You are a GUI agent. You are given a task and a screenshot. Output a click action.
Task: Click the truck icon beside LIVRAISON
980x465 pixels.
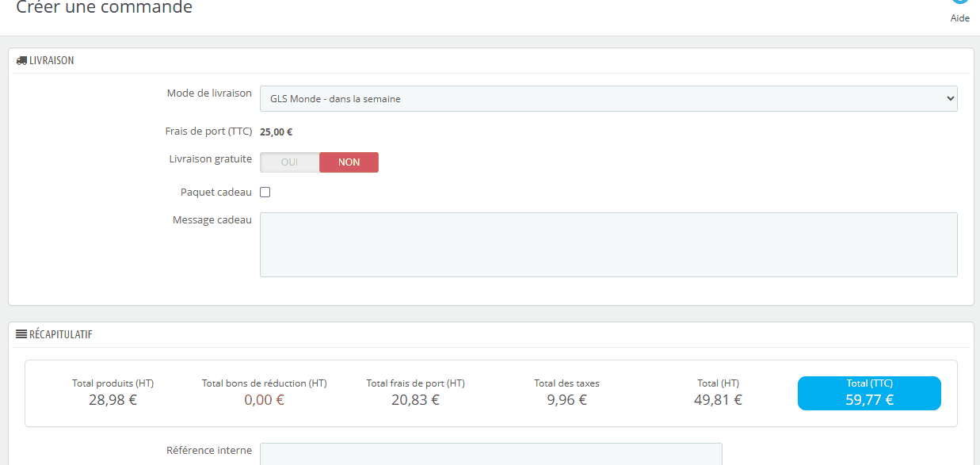(x=21, y=60)
